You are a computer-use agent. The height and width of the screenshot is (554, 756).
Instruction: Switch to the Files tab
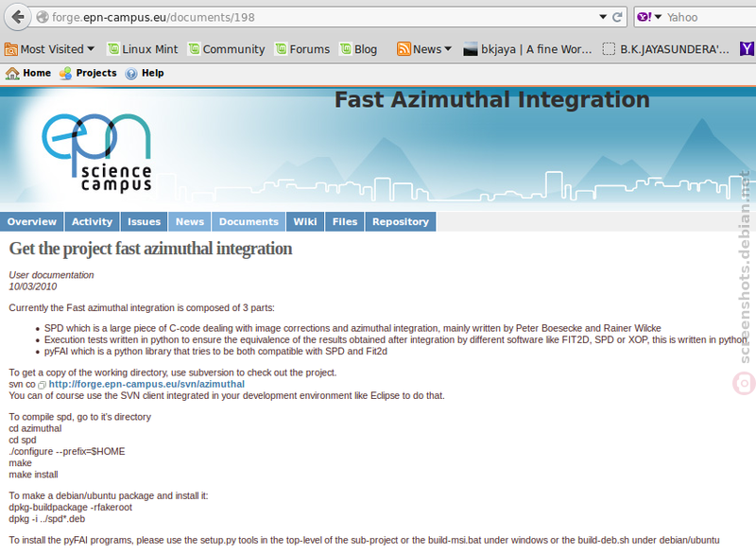point(345,222)
